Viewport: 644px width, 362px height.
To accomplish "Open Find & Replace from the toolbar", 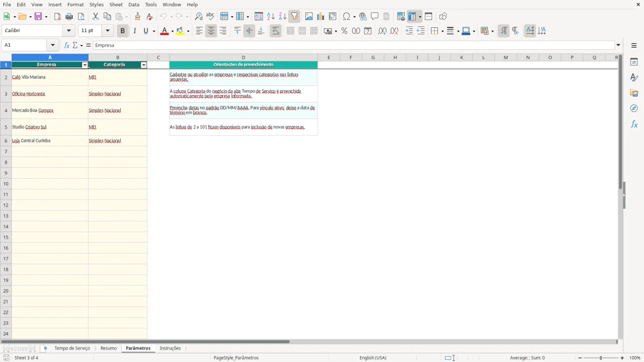I will [x=199, y=17].
